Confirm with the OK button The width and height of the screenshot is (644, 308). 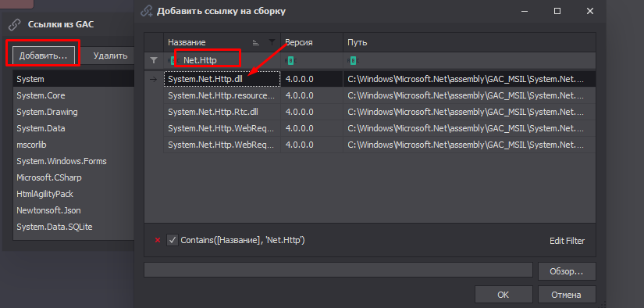(503, 295)
